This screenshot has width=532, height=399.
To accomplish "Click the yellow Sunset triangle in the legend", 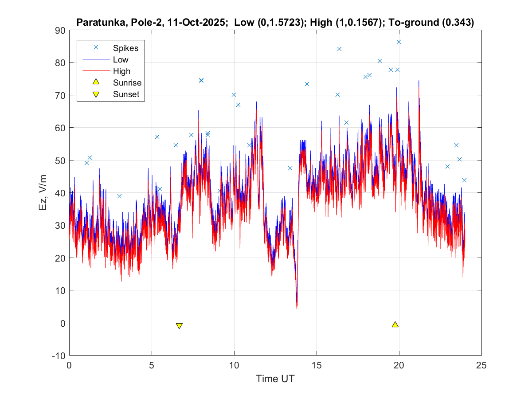I will tap(95, 94).
